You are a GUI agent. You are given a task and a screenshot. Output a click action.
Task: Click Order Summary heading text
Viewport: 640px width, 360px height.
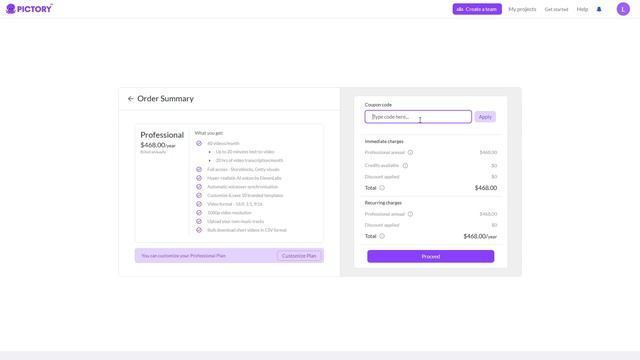point(165,99)
